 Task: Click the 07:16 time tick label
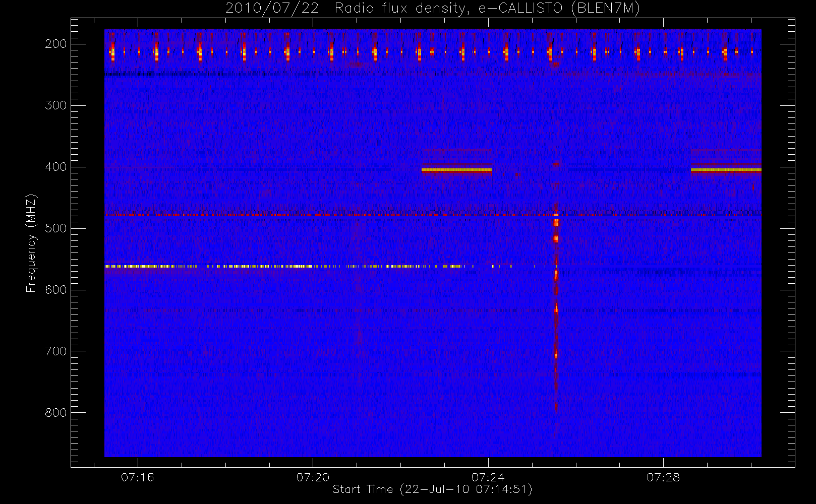(x=137, y=477)
